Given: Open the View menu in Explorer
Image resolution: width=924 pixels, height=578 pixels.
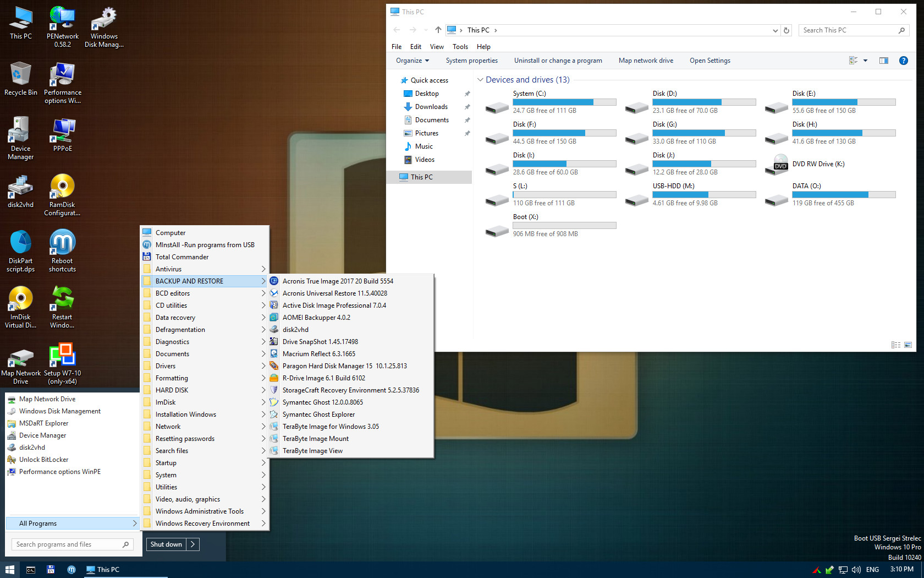Looking at the screenshot, I should (437, 47).
